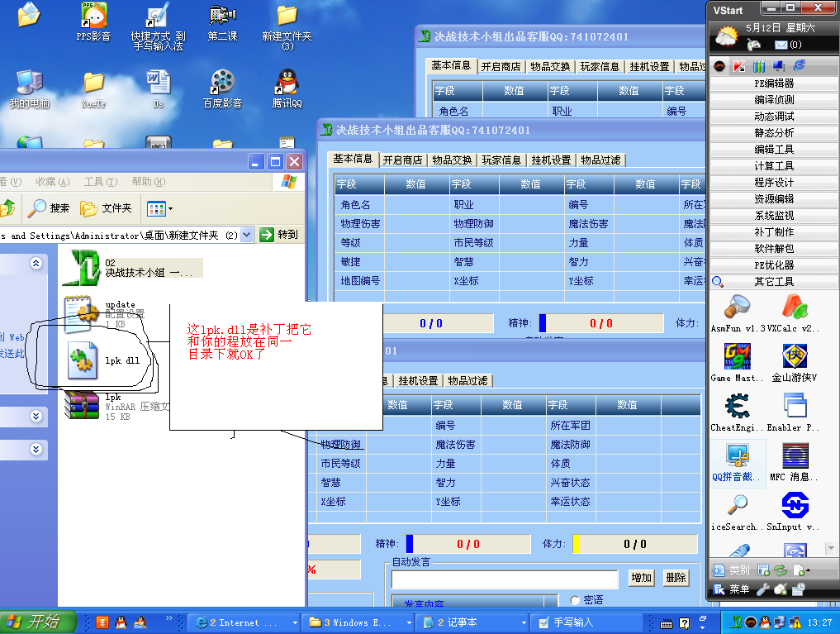Expand the second Explorer task pane section
Image resolution: width=840 pixels, height=634 pixels.
36,416
